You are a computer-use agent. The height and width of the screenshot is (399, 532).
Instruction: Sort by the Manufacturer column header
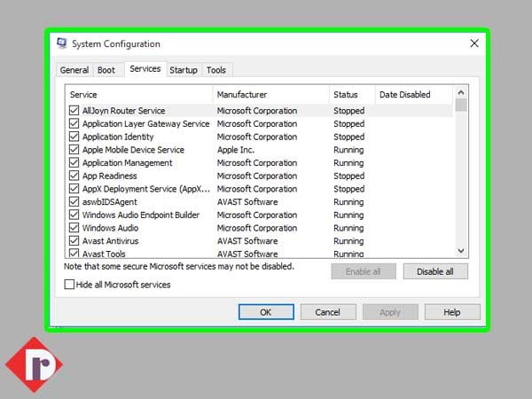click(271, 95)
